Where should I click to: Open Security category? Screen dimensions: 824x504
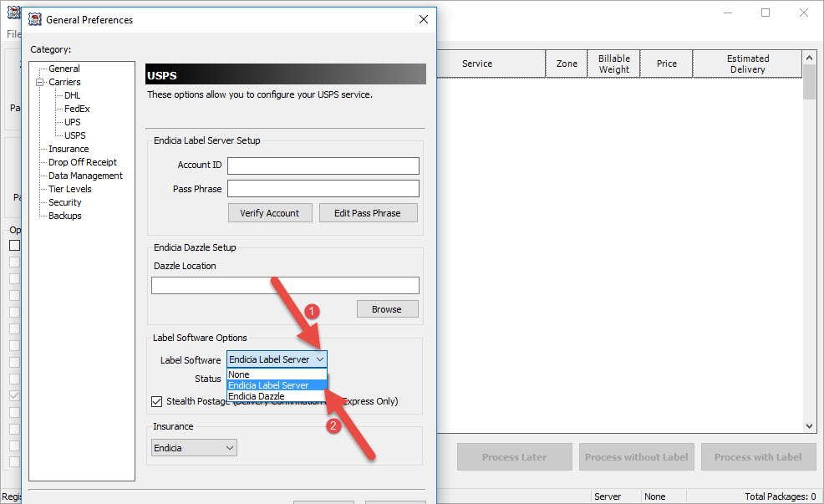pyautogui.click(x=64, y=202)
